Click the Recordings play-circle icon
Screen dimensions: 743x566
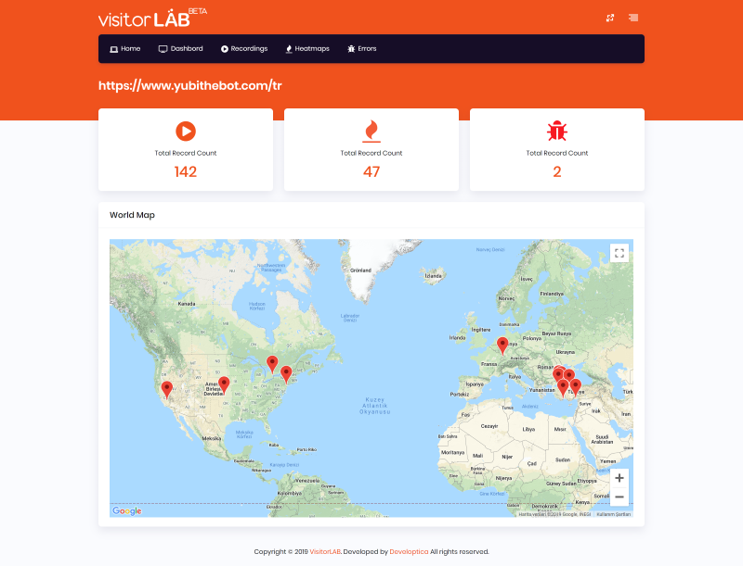(x=225, y=49)
